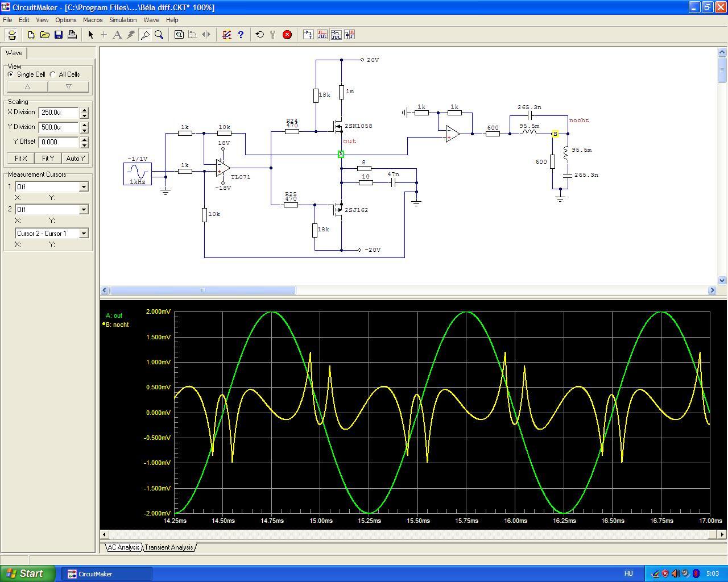Select the Text tool letter A
Screen dimensions: 728x582
[x=117, y=35]
